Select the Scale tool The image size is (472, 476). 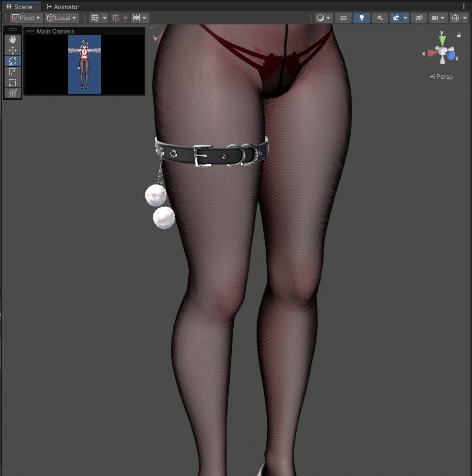tap(13, 72)
